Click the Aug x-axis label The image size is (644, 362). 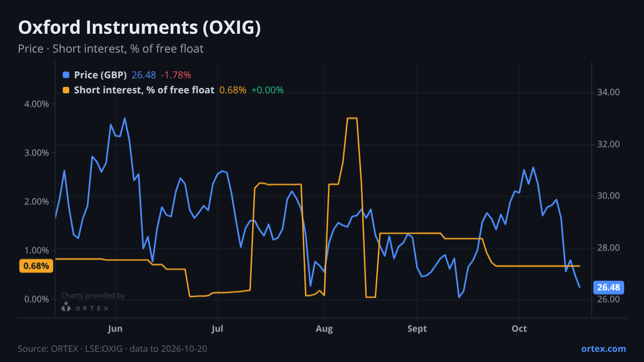point(324,328)
